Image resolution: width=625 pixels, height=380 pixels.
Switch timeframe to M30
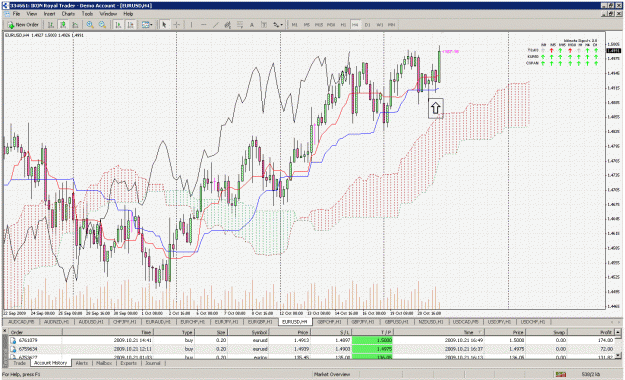[331, 25]
